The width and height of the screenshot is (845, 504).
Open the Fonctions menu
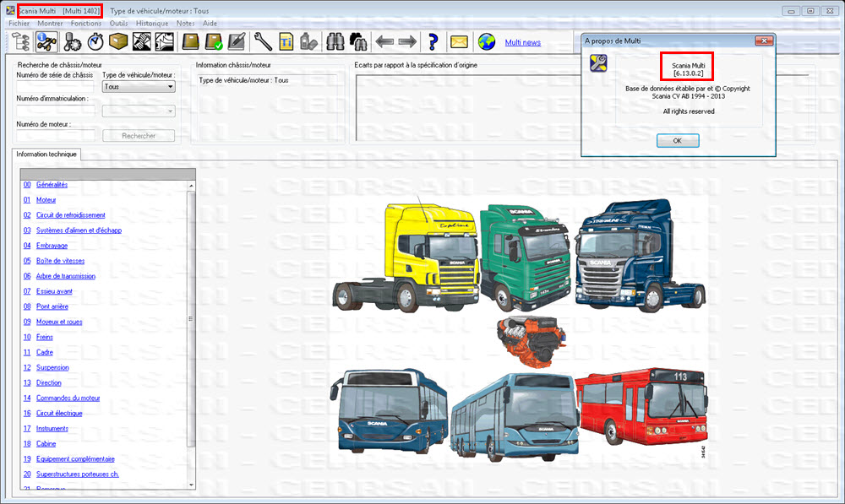click(85, 23)
